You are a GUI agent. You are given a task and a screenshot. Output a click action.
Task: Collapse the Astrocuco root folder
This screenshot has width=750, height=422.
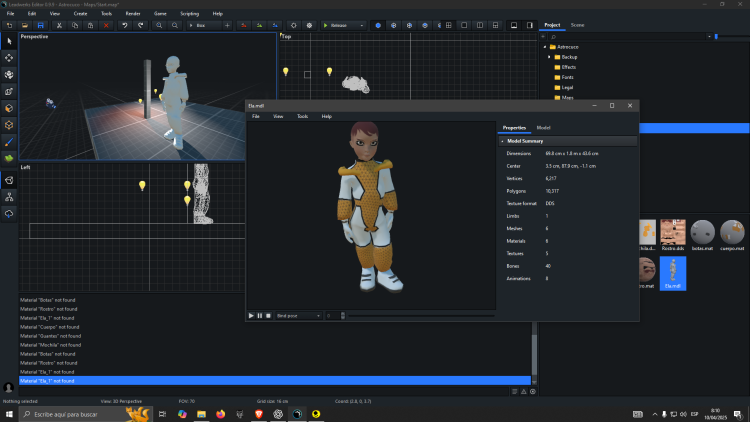click(x=543, y=47)
